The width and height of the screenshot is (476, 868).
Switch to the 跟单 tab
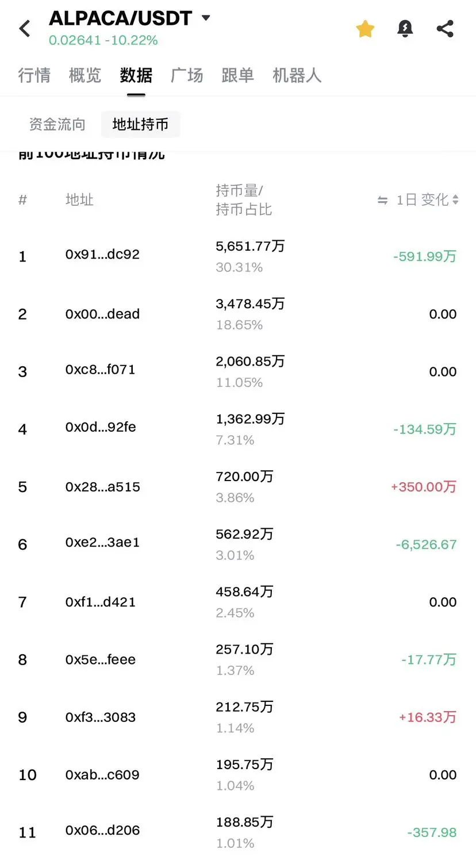click(x=237, y=75)
